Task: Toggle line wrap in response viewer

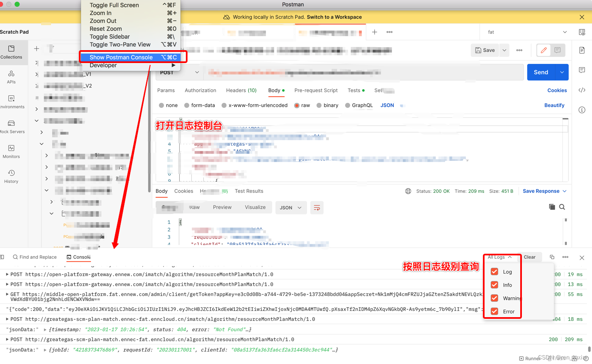Action: [317, 208]
